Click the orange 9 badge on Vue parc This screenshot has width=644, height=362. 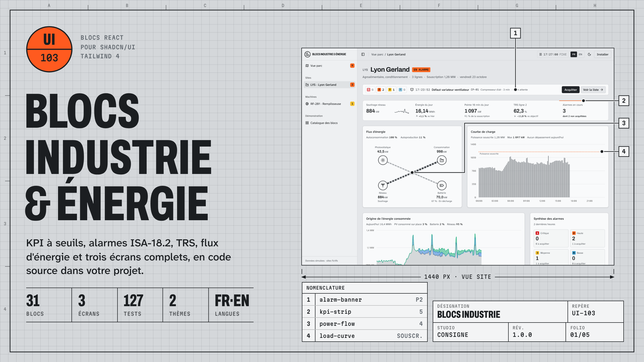[352, 66]
